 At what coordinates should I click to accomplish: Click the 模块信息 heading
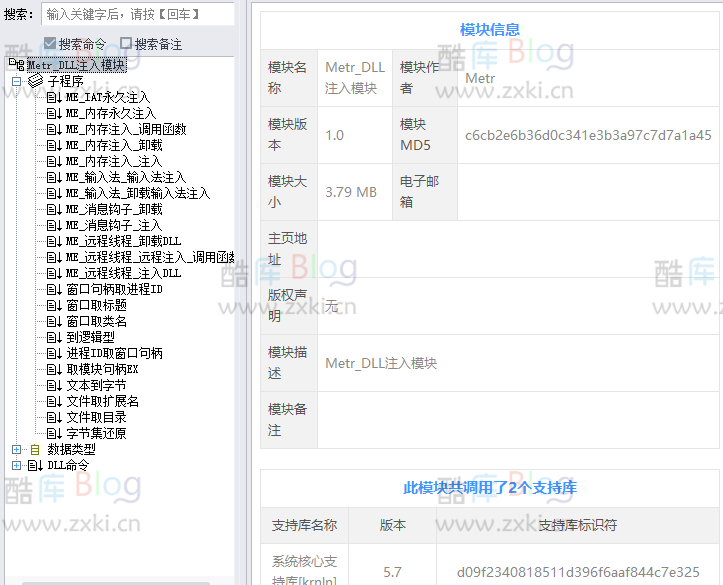[x=490, y=30]
